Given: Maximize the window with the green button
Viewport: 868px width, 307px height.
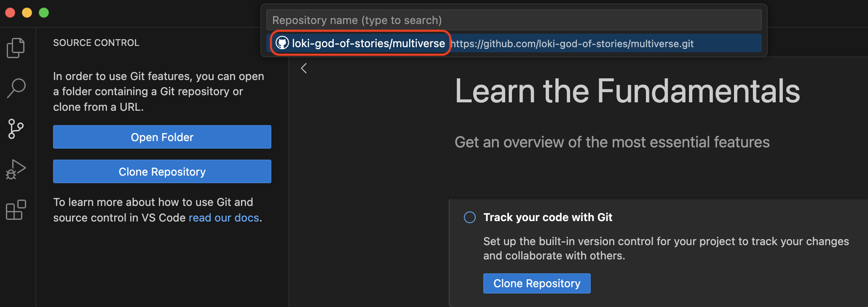Looking at the screenshot, I should click(44, 13).
